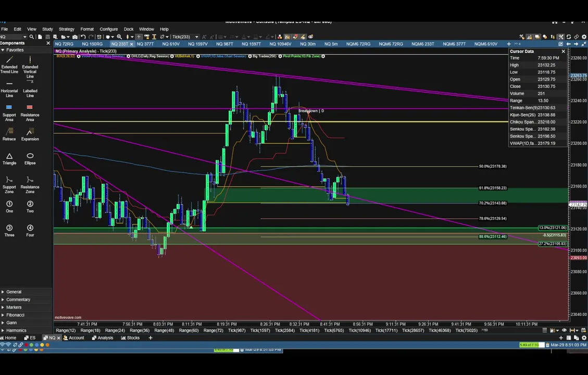The height and width of the screenshot is (375, 588).
Task: Expand the General components section
Action: click(x=3, y=292)
